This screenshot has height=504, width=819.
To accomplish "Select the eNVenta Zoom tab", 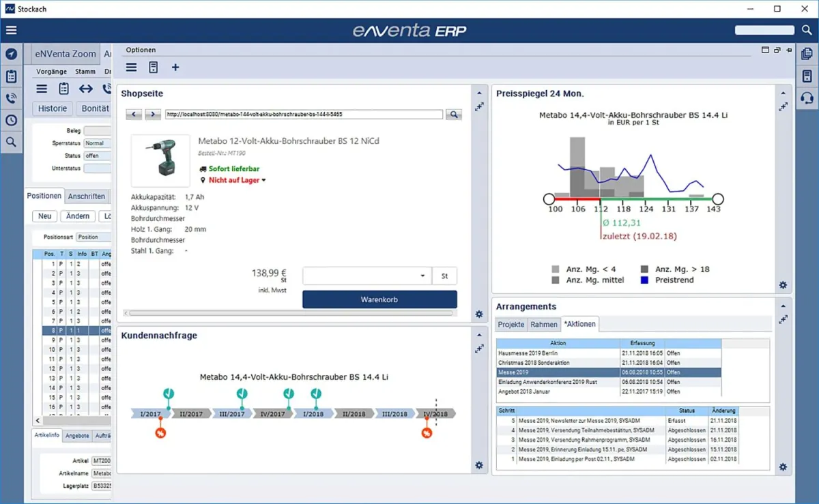I will coord(65,53).
